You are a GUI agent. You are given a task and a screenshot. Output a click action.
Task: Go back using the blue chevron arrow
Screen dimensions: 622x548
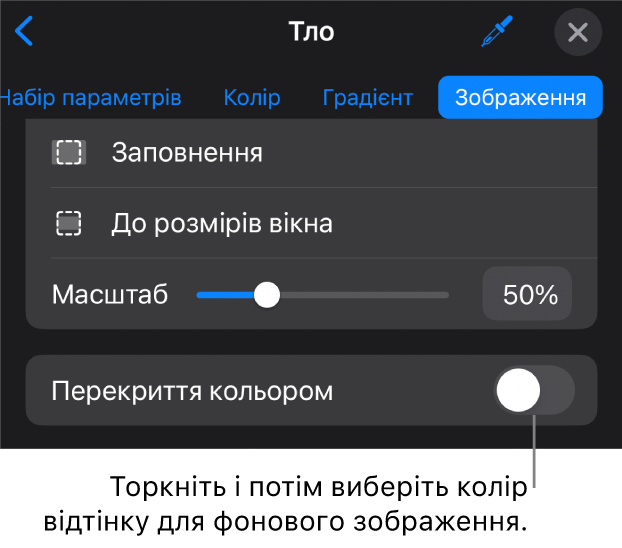(24, 31)
